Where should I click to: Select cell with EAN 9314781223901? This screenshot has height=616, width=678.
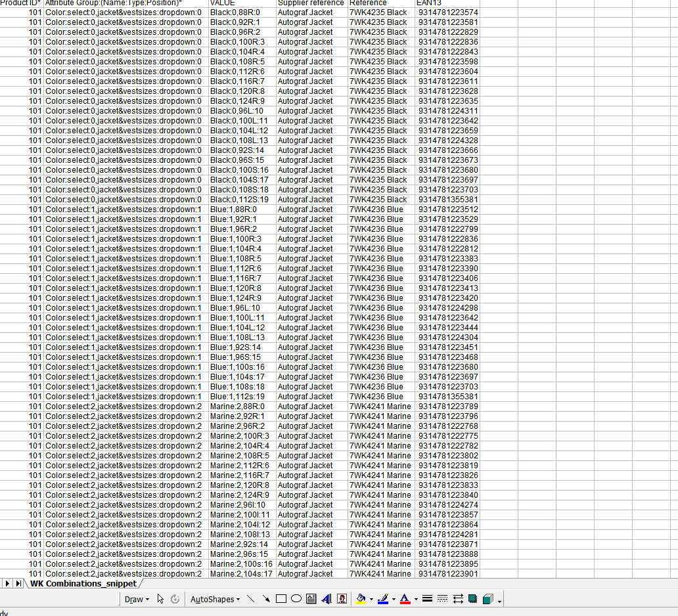(x=447, y=574)
